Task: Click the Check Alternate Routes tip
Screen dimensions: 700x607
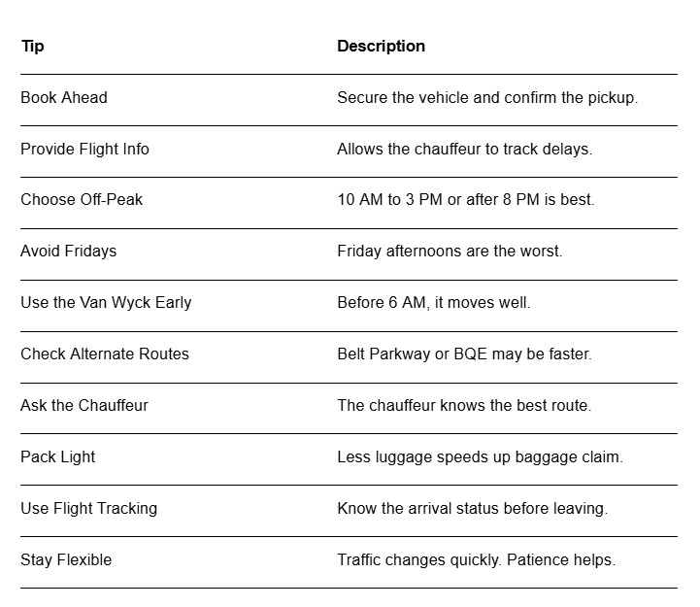Action: coord(105,354)
